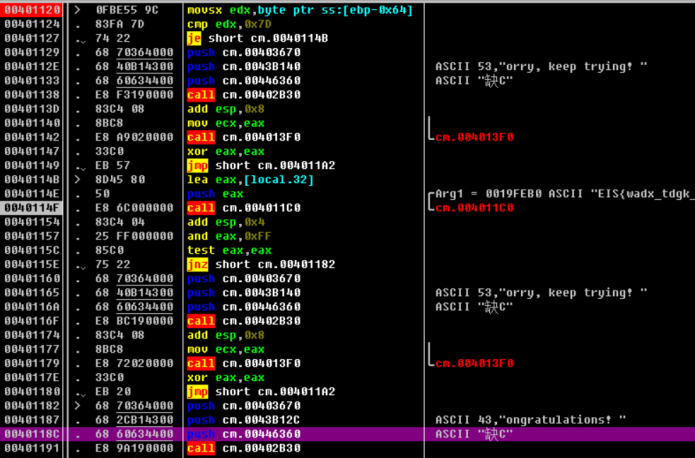Click call cm.00402B30 at address 0040116F
Screen dimensions: 695x458
[x=243, y=321]
